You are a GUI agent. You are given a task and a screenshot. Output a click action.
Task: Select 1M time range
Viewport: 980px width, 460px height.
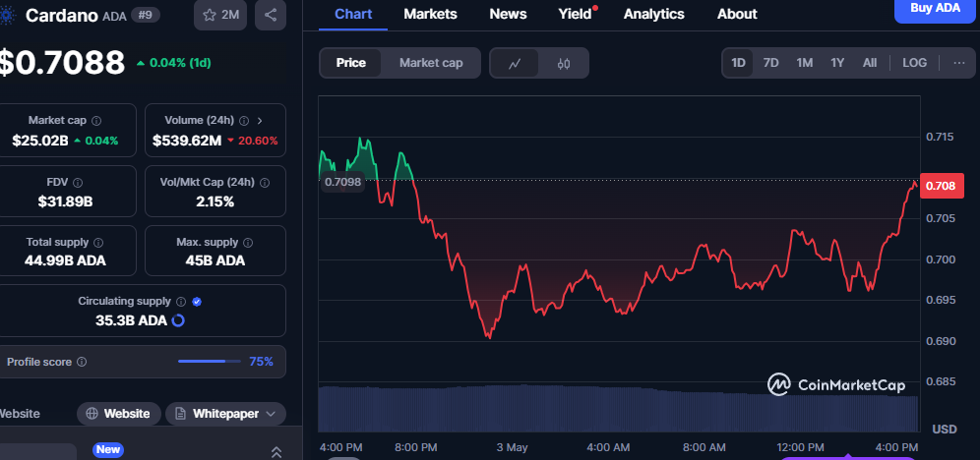(805, 63)
